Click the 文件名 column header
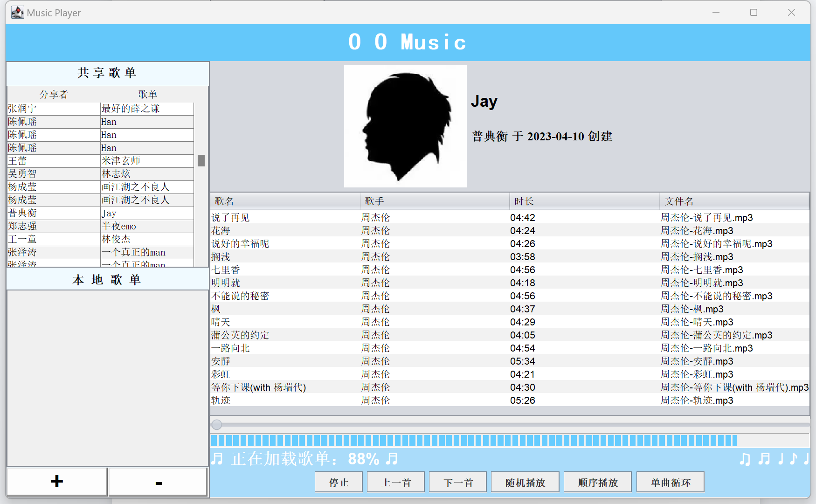 click(x=734, y=201)
